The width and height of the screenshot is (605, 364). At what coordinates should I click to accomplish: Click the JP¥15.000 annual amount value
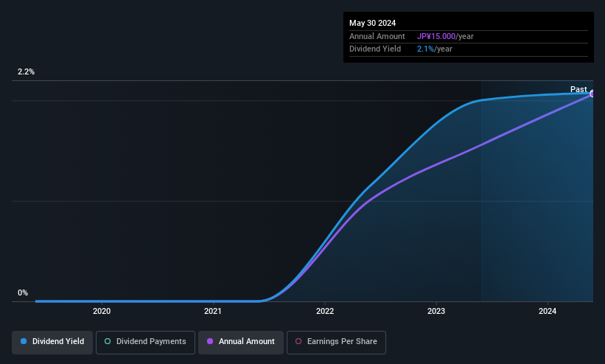click(436, 36)
